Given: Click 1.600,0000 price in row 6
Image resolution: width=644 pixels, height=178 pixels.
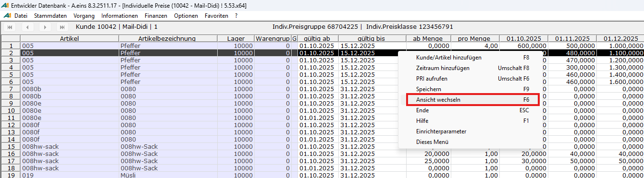Looking at the screenshot, I should coord(620,82).
